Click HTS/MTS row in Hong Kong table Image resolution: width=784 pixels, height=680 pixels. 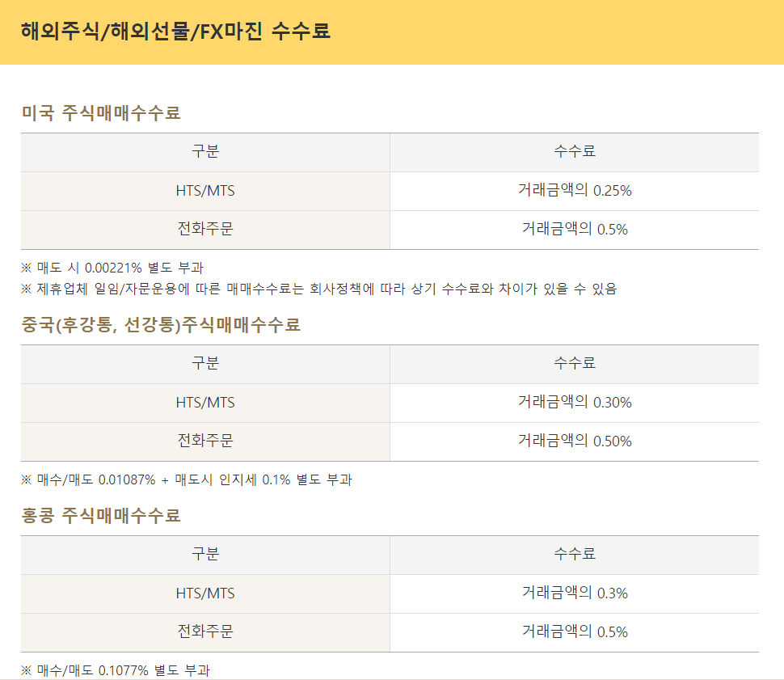click(205, 593)
